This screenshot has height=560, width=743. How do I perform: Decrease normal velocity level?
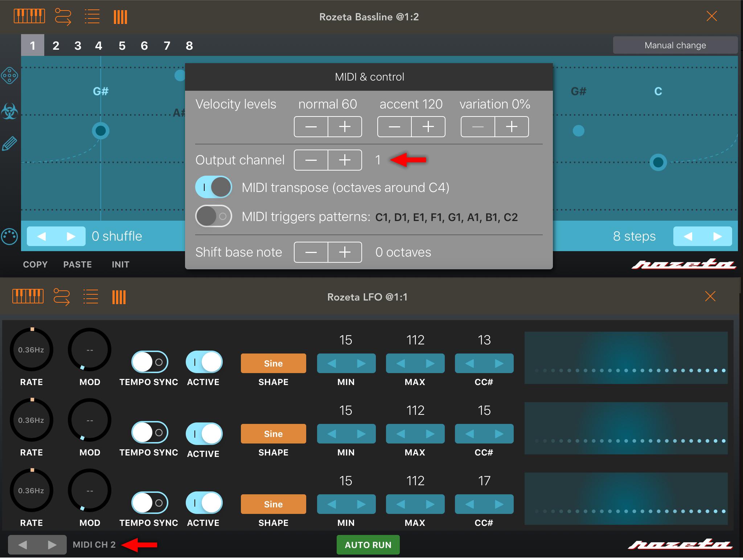tap(311, 127)
